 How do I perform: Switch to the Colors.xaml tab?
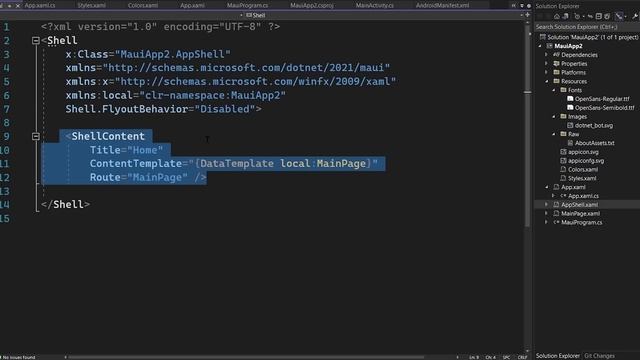click(143, 6)
